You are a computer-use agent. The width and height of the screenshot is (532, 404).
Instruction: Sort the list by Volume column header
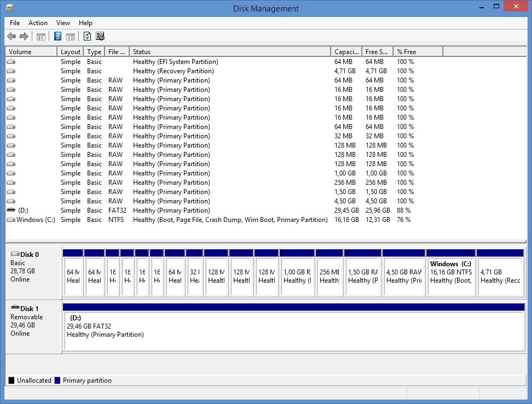(31, 52)
